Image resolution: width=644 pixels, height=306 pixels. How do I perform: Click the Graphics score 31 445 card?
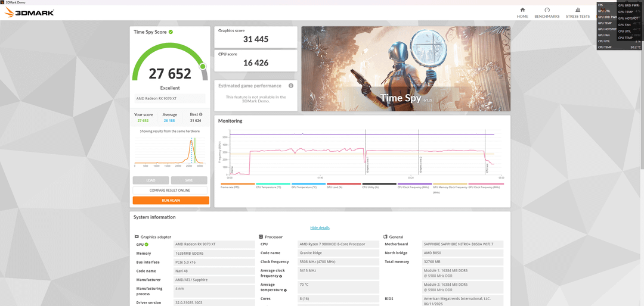256,38
